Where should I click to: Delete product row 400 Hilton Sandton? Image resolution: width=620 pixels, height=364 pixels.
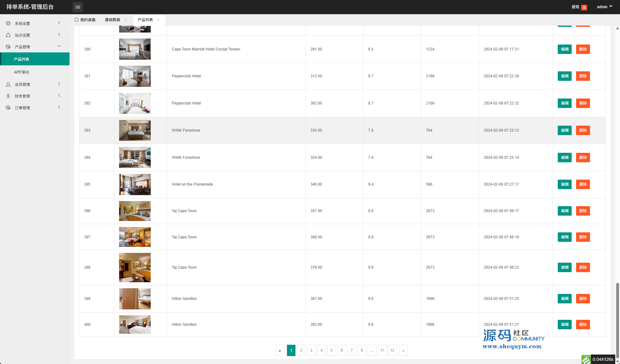point(583,325)
